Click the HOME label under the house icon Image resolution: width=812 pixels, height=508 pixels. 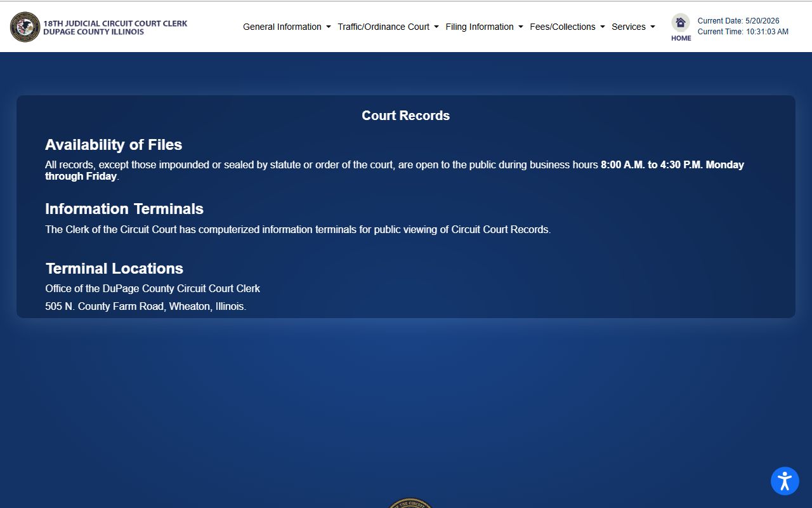[681, 38]
